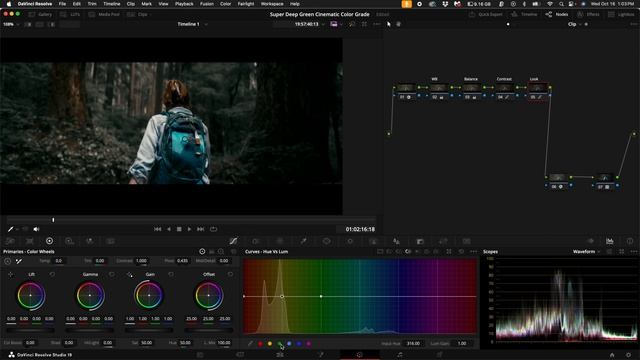Toggle loop playback button
640x360 pixels.
coord(213,229)
